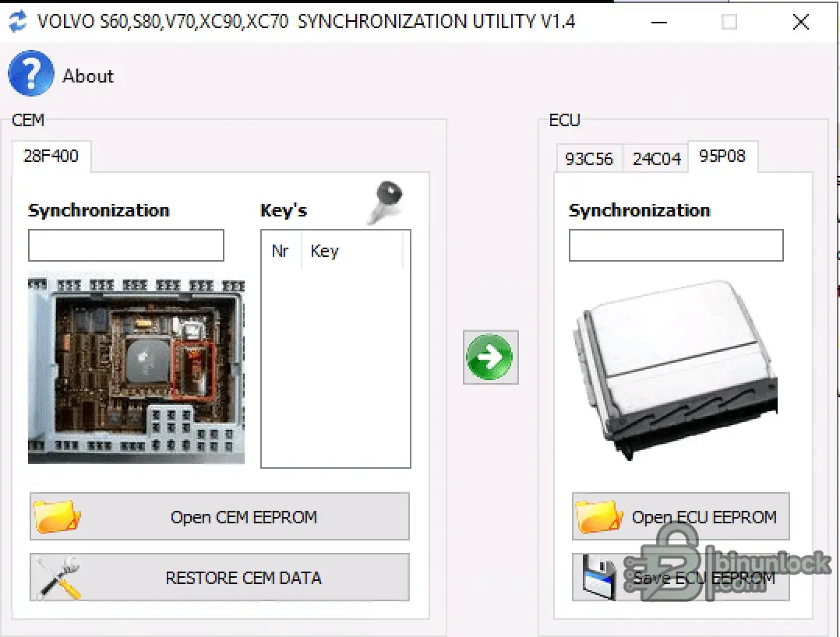Click the Open ECU EEPROM button
Viewport: 840px width, 637px height.
(x=680, y=516)
